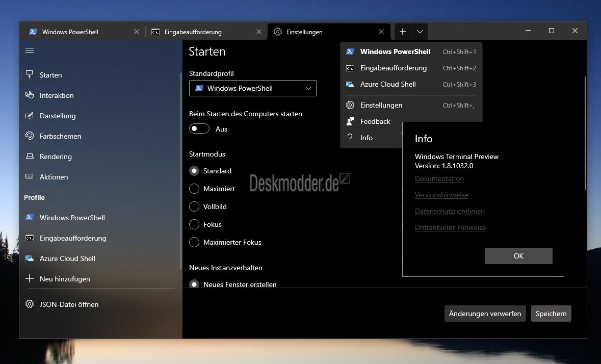
Task: Click the Änderungen verwerfen button
Action: (485, 314)
